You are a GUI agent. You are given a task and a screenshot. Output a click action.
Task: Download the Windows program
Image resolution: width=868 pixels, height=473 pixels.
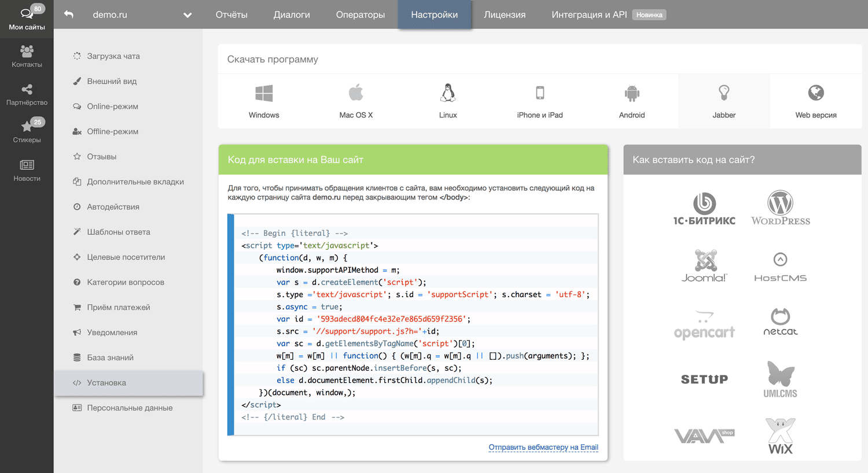click(264, 101)
